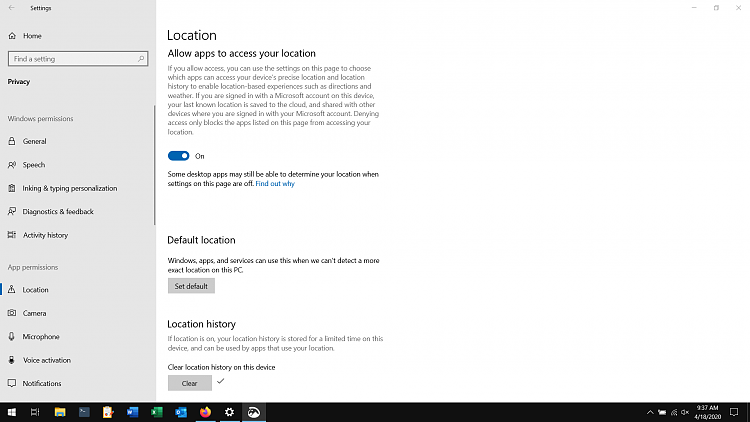This screenshot has width=750, height=422.
Task: Click the Set default button
Action: click(191, 286)
